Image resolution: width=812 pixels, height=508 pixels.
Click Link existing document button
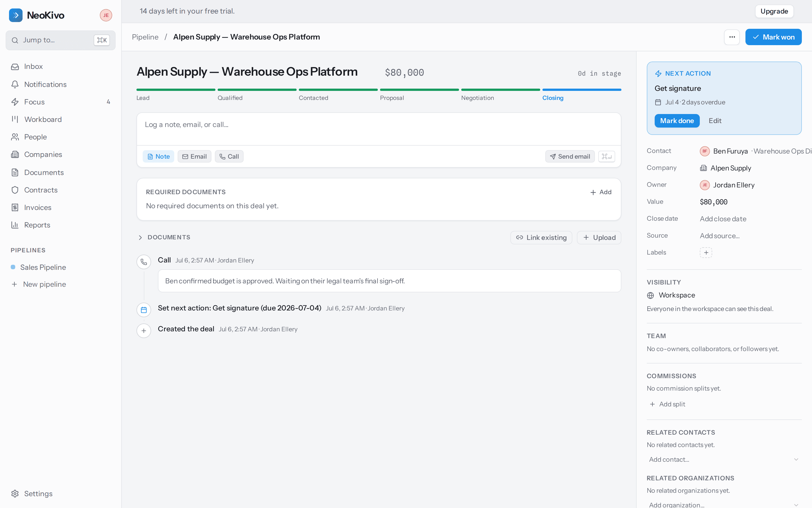click(541, 238)
